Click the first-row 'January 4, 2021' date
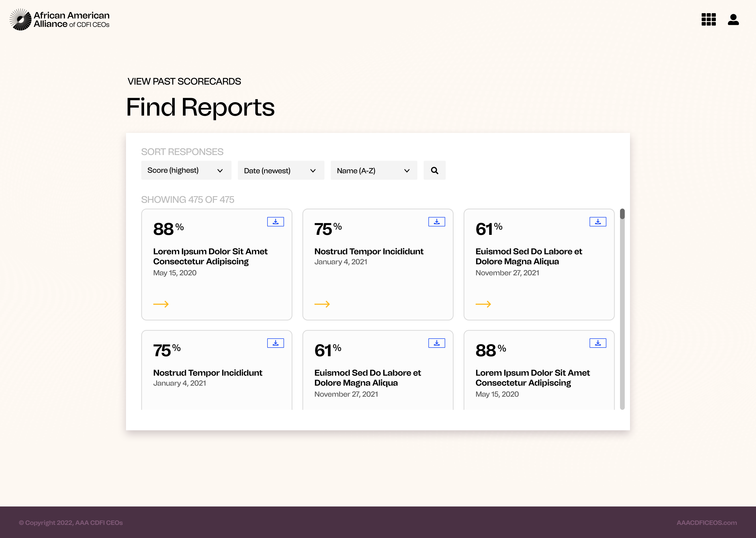 [341, 262]
